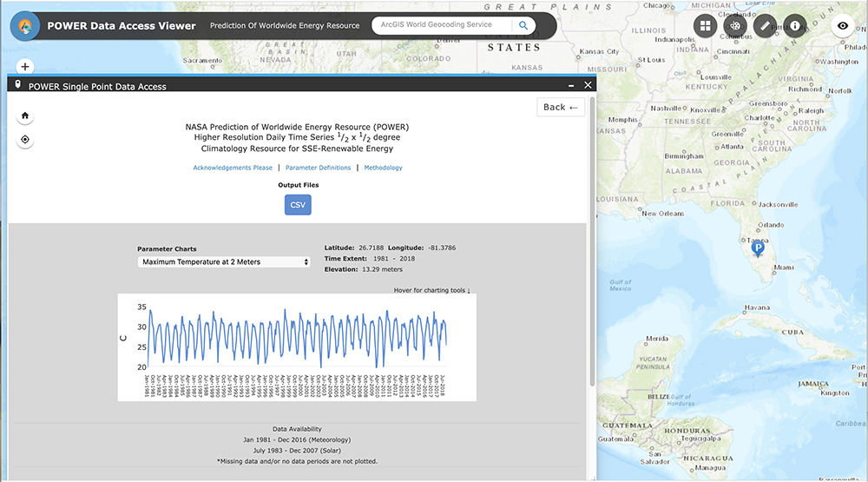Viewport: 868px width, 482px height.
Task: Focus the ArcGIS World Geocoding search field
Action: 442,25
